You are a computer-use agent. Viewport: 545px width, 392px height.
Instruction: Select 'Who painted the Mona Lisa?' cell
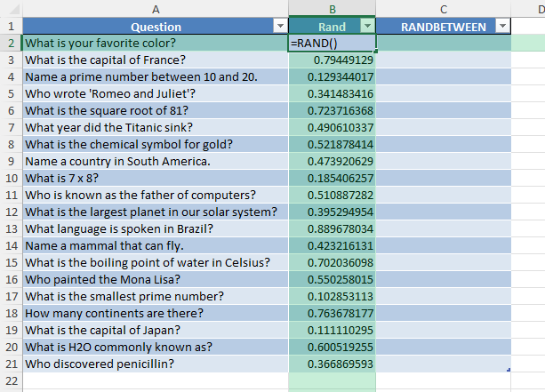tap(156, 280)
